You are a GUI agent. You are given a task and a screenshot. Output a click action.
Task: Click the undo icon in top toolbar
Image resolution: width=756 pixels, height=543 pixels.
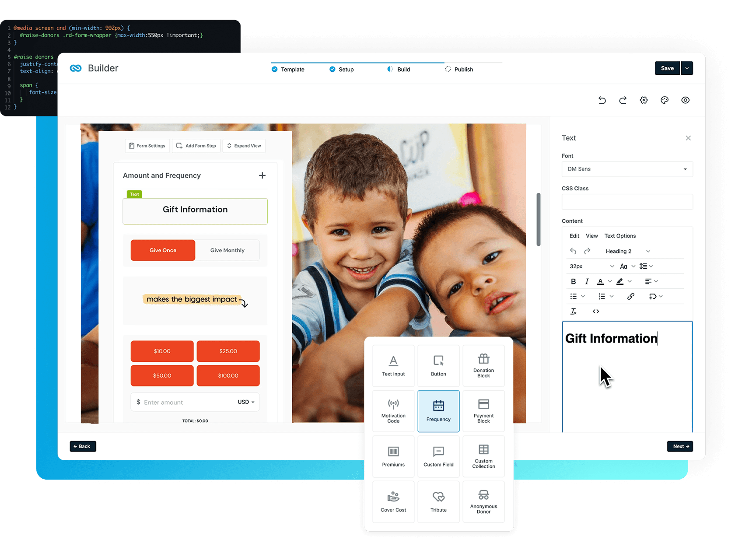[x=602, y=100]
